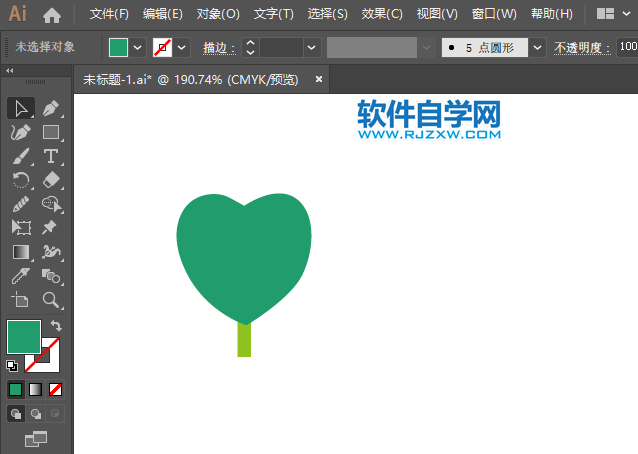Open the fill color dropdown arrow

(138, 48)
